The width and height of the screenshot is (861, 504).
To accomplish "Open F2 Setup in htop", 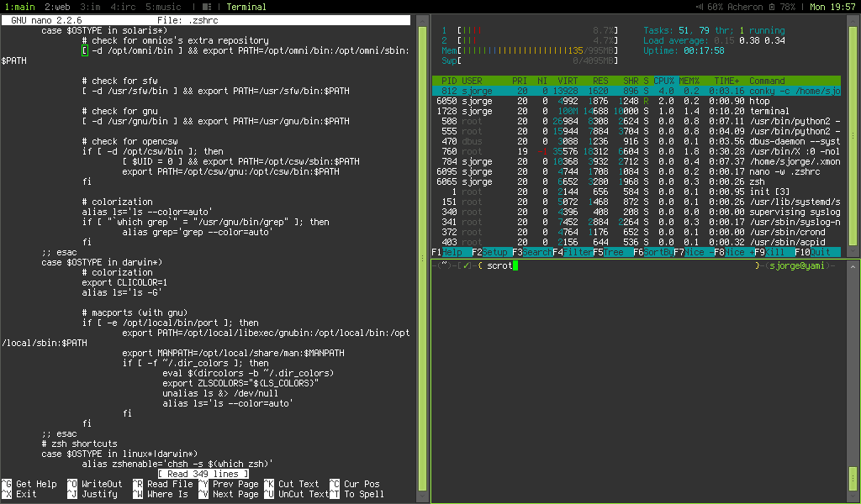I will click(x=490, y=252).
